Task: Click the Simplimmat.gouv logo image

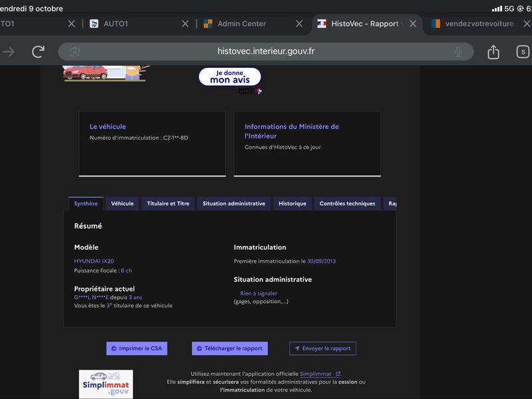Action: [x=106, y=384]
